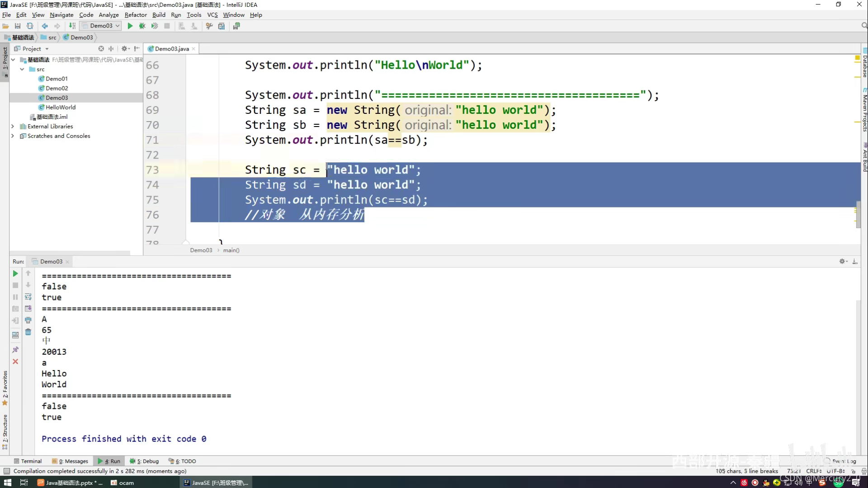Build the project with the toolbar icon

(72, 26)
